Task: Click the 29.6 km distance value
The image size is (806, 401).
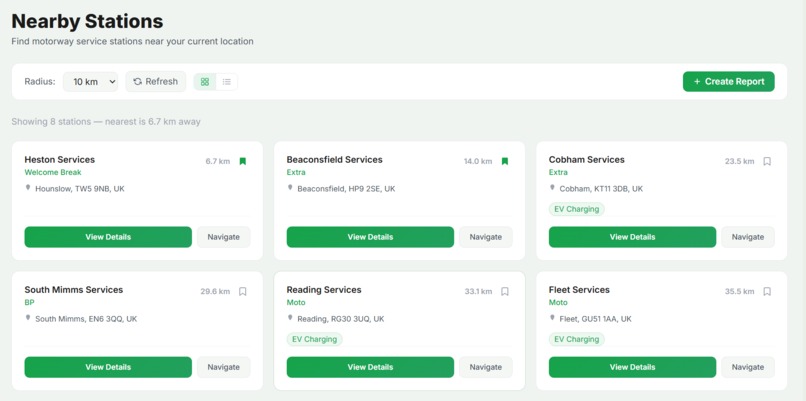Action: point(215,291)
